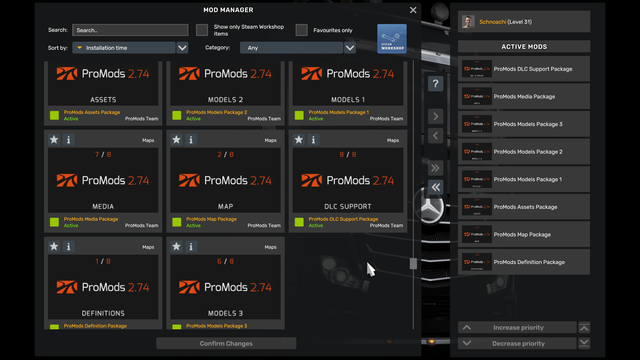Show info for ProMods Map Package

(x=191, y=140)
